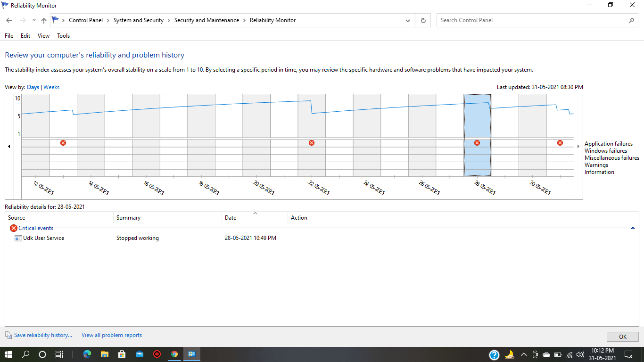Viewport: 644px width, 362px height.
Task: Open the Tools menu
Action: [63, 36]
